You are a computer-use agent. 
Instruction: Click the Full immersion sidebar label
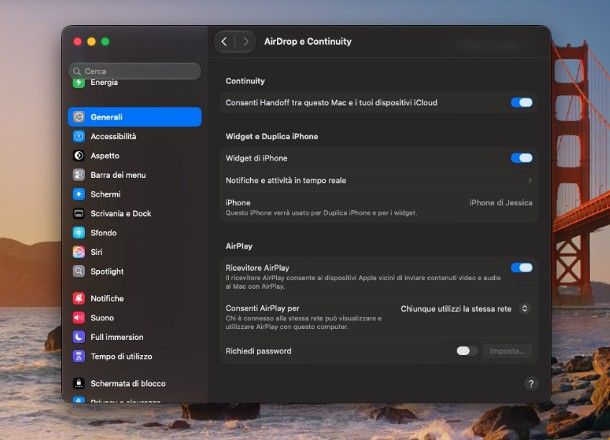pos(117,337)
